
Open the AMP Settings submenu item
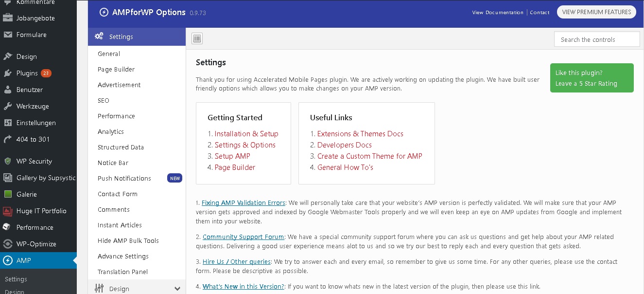click(x=16, y=279)
